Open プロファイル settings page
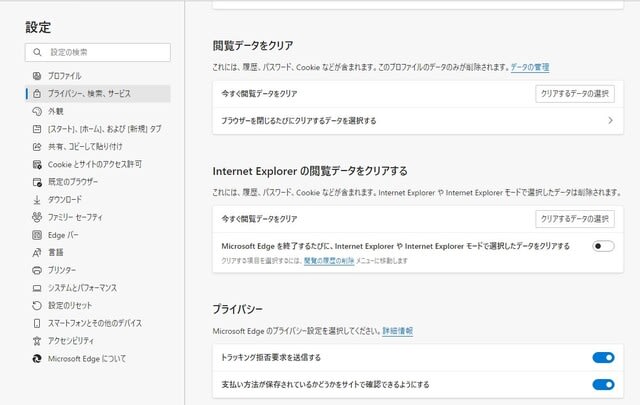The image size is (640, 405). point(64,76)
